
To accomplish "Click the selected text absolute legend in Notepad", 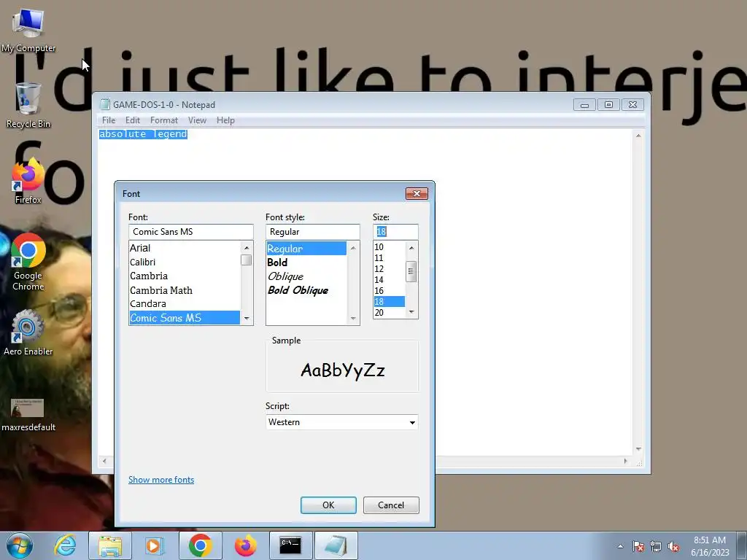I will pyautogui.click(x=143, y=134).
